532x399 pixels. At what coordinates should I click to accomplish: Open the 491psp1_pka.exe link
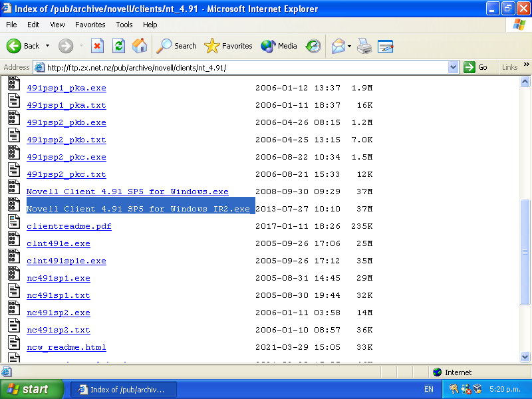coord(66,88)
